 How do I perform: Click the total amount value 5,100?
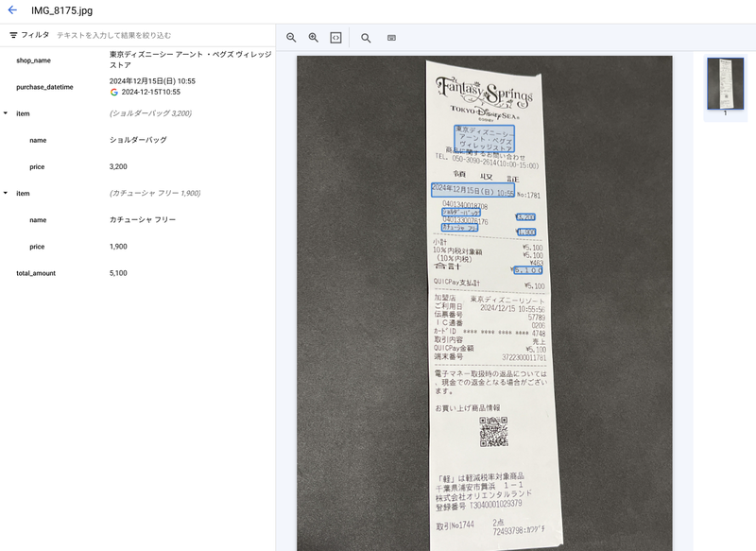[118, 273]
